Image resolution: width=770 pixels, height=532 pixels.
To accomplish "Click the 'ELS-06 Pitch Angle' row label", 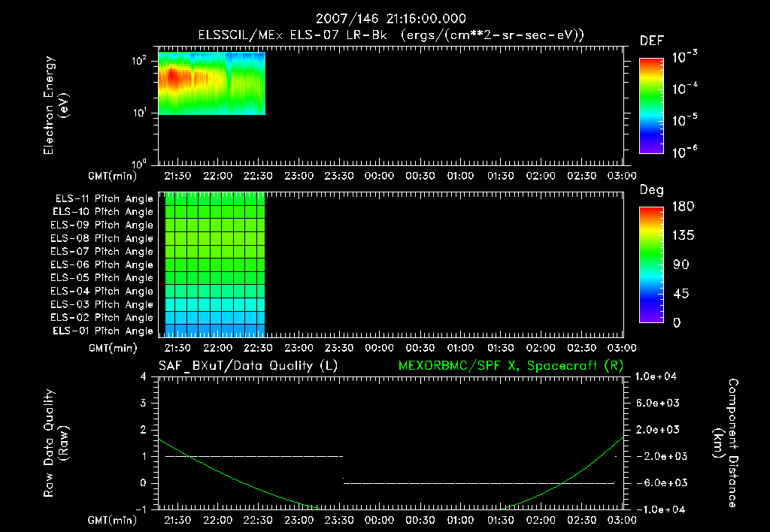I will [102, 265].
